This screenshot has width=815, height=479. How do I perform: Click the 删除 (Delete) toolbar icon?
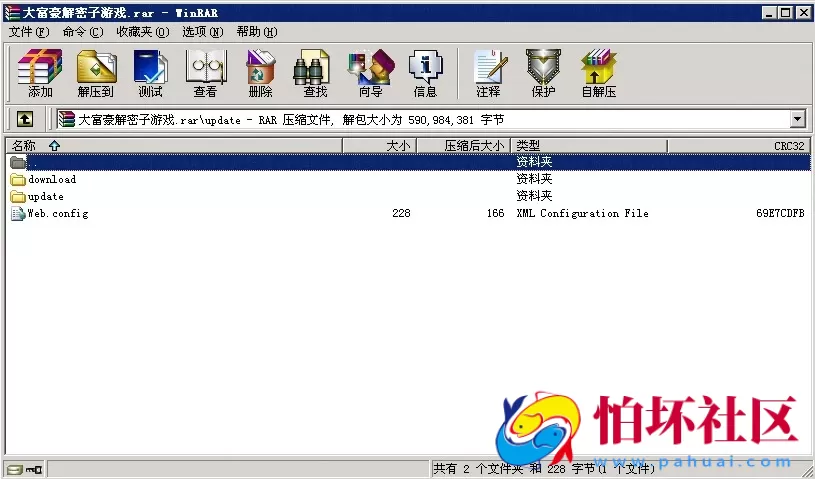point(260,74)
